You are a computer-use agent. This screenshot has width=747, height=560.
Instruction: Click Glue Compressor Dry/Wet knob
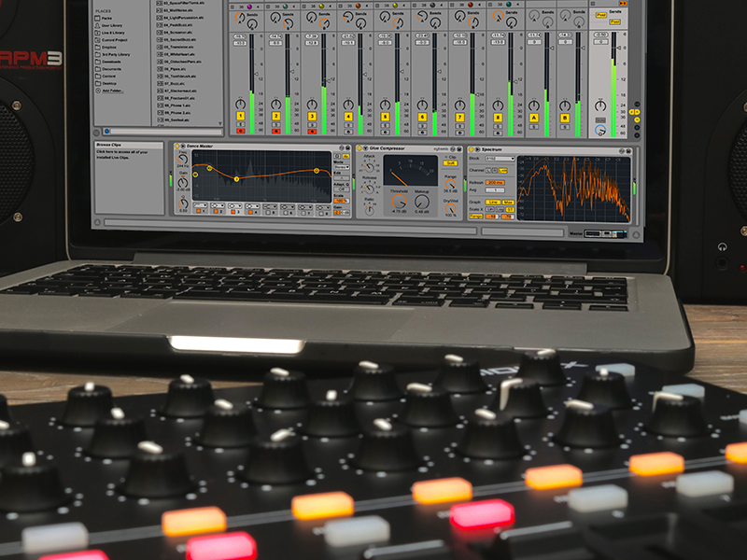coord(450,209)
